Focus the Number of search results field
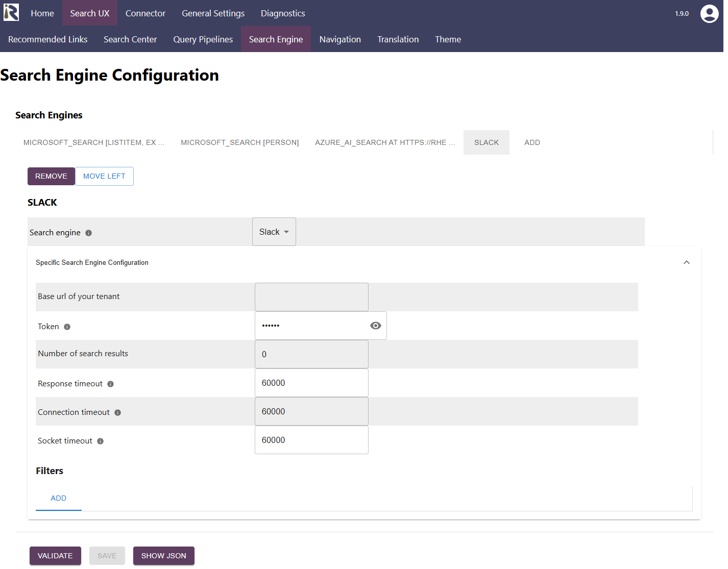 pyautogui.click(x=311, y=354)
